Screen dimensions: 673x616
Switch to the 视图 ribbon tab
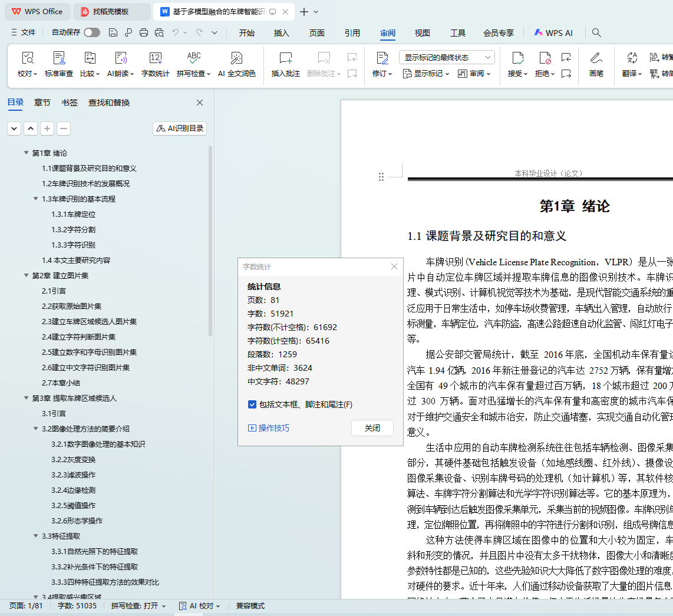pos(423,33)
